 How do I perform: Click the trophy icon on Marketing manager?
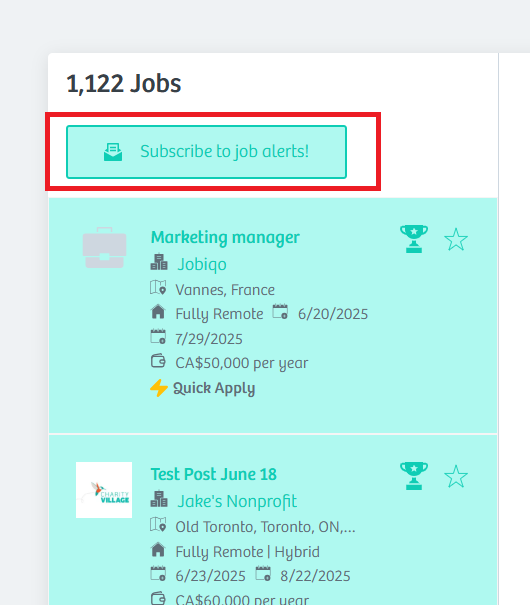tap(414, 239)
